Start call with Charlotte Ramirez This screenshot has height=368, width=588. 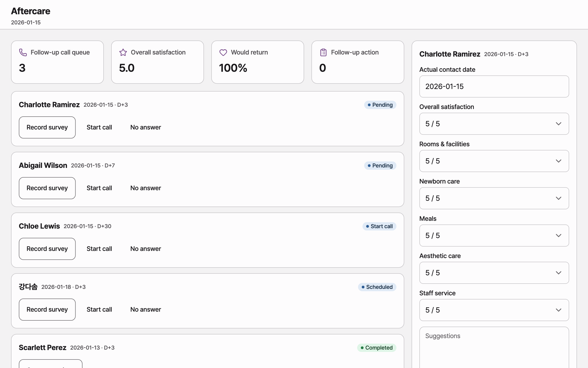[x=99, y=127]
